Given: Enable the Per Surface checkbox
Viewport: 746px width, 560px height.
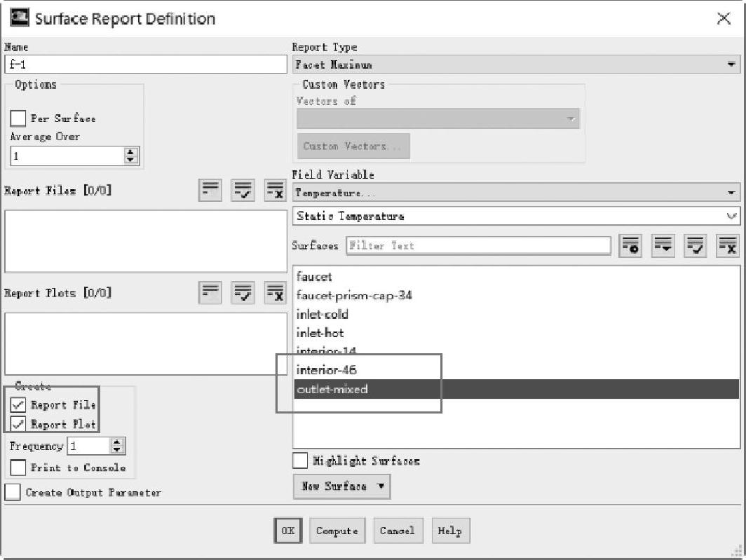Looking at the screenshot, I should tap(18, 118).
